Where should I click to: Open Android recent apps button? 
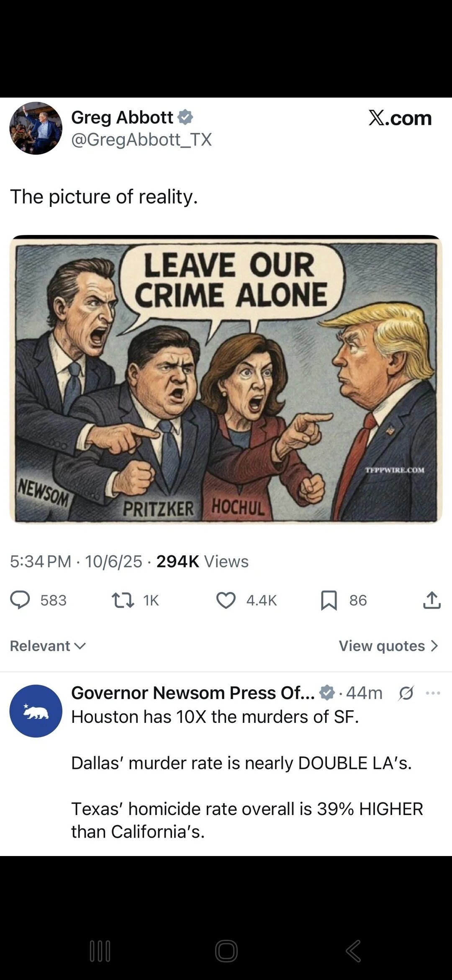(100, 951)
